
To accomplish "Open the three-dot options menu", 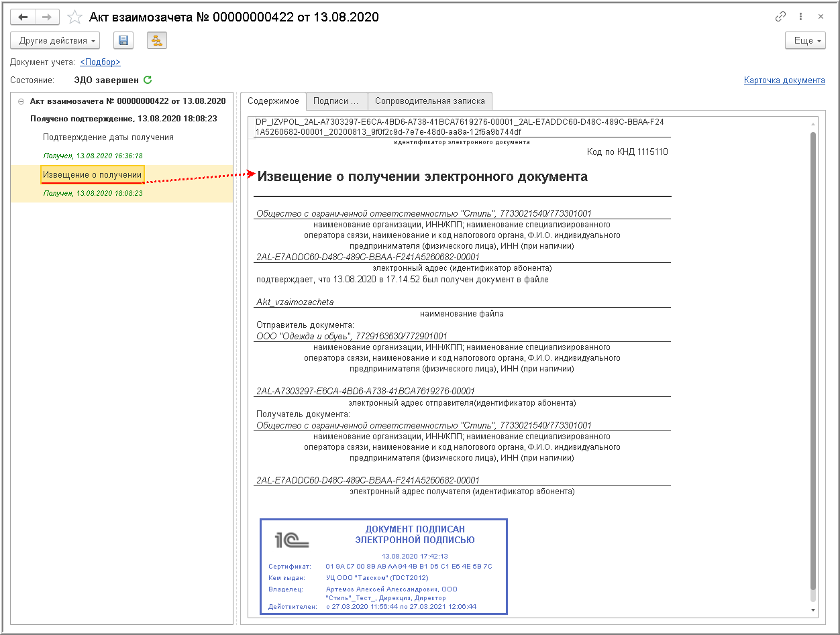I will tap(800, 17).
